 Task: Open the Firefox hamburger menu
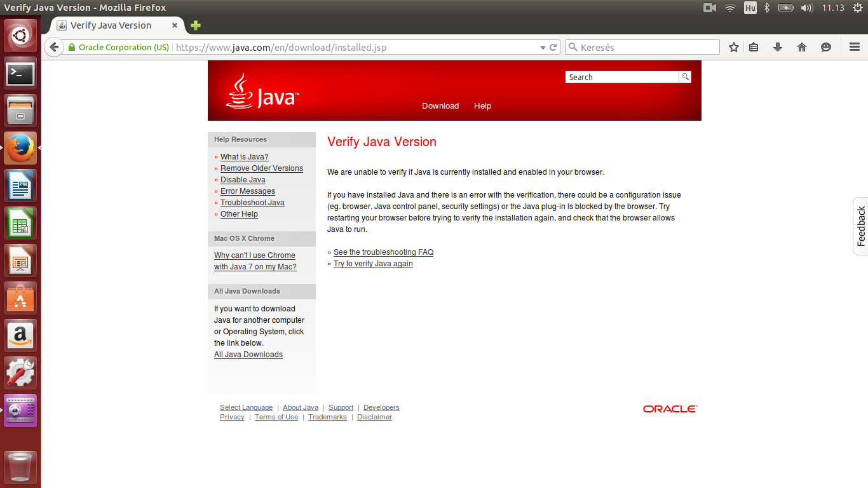point(855,47)
